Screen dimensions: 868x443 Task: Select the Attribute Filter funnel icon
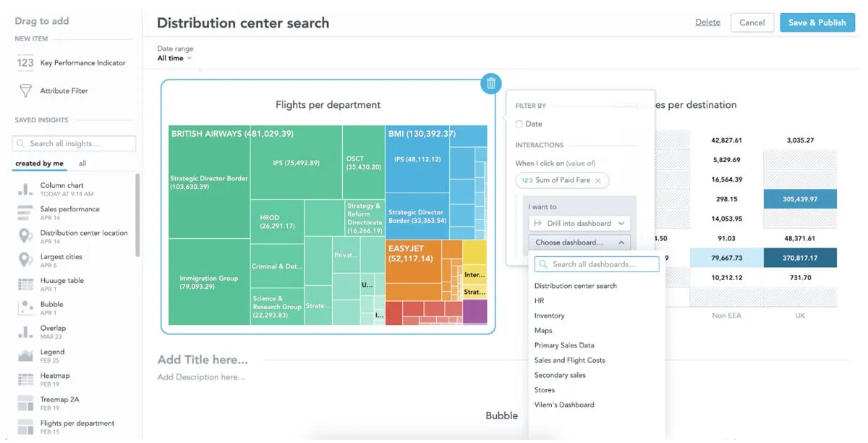coord(25,91)
